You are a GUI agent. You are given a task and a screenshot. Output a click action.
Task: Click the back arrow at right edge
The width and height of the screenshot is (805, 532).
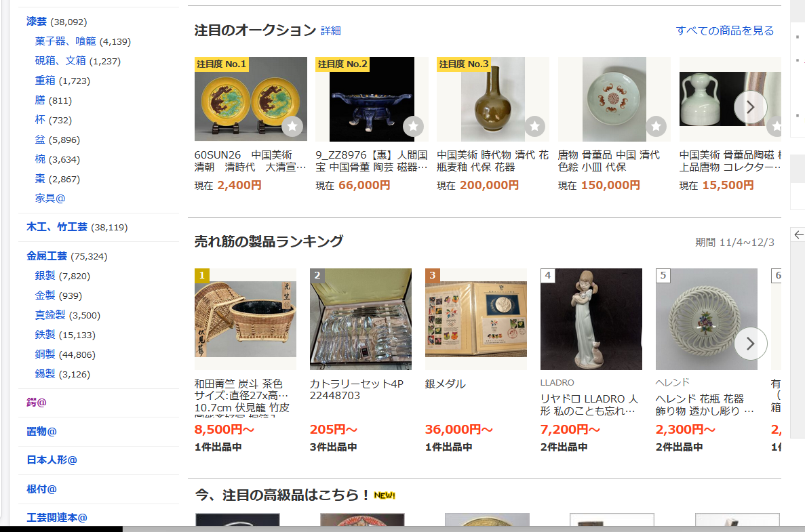(x=798, y=235)
